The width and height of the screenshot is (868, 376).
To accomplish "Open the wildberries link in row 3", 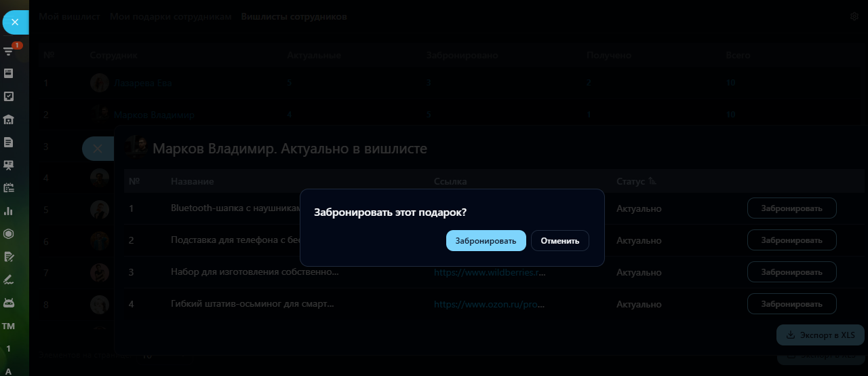I will 490,272.
